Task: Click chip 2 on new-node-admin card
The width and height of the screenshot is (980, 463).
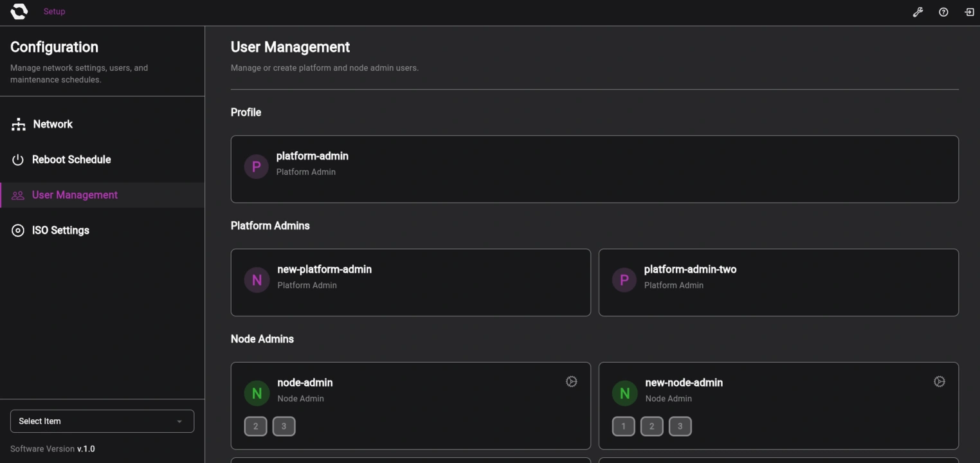Action: point(651,426)
